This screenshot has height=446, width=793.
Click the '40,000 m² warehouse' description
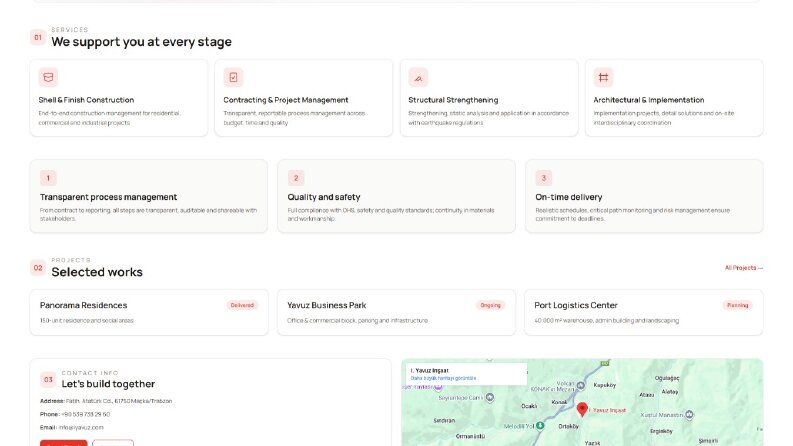tap(606, 321)
